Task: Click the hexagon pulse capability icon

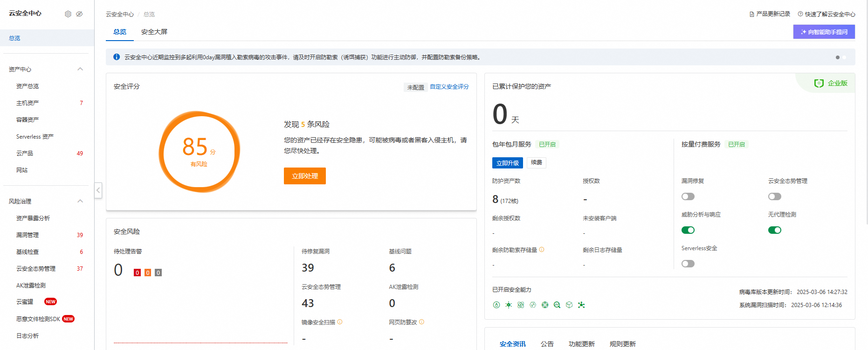Action: [533, 305]
